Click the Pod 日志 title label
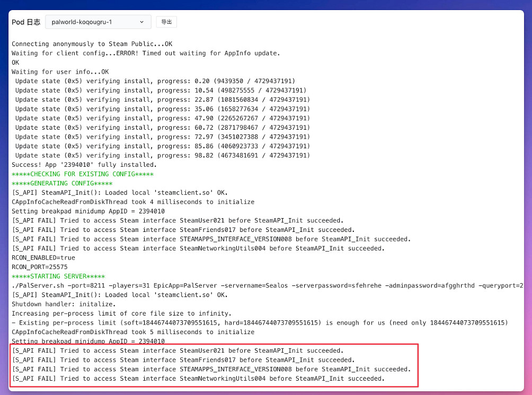The image size is (532, 395). (x=26, y=22)
